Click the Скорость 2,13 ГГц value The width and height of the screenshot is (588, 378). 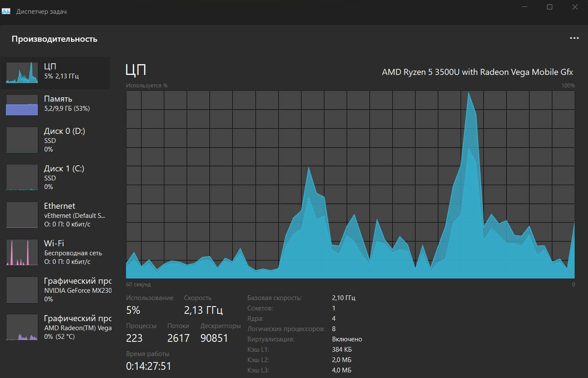(203, 310)
